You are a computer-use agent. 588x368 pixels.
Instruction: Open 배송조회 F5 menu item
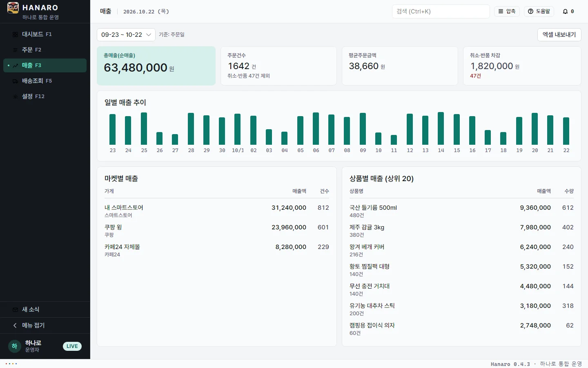click(x=45, y=81)
